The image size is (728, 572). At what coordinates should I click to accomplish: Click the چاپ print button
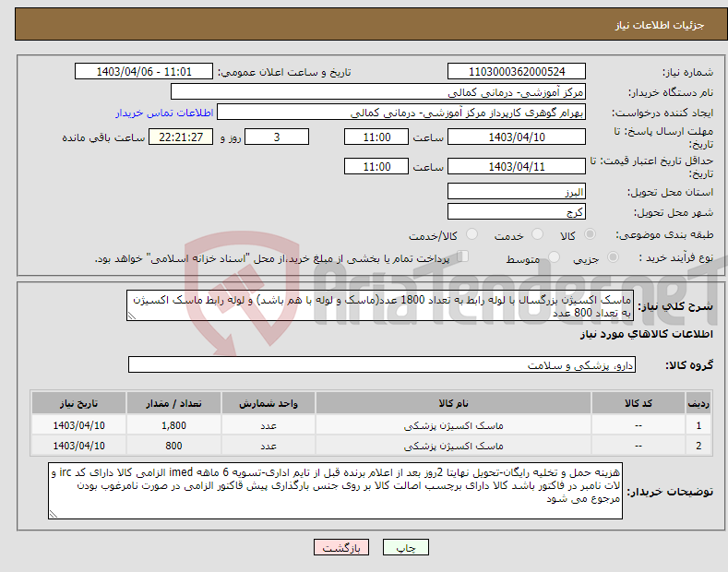pyautogui.click(x=406, y=547)
